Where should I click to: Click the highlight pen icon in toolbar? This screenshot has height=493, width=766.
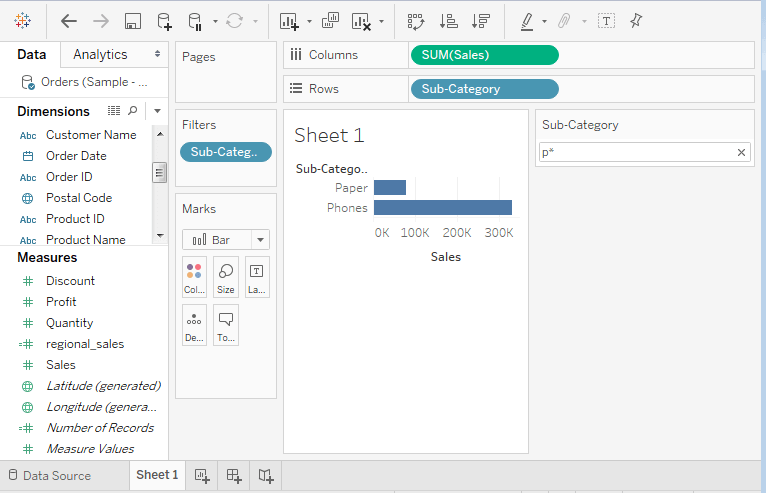pos(527,21)
